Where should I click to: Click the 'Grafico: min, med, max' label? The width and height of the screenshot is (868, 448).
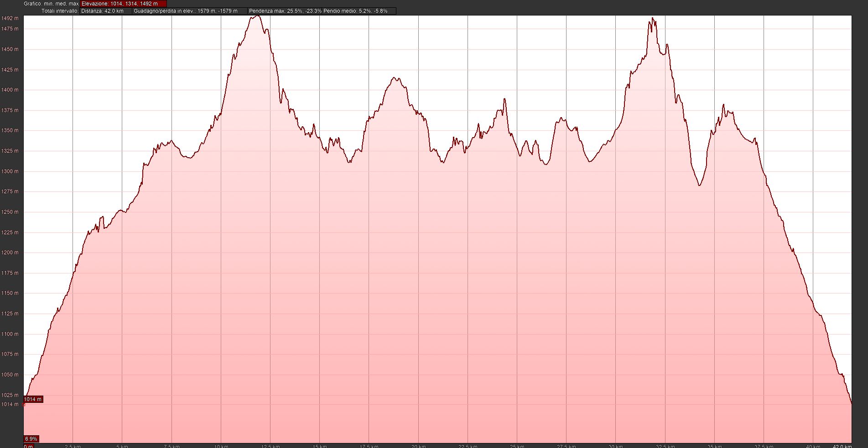[x=51, y=4]
